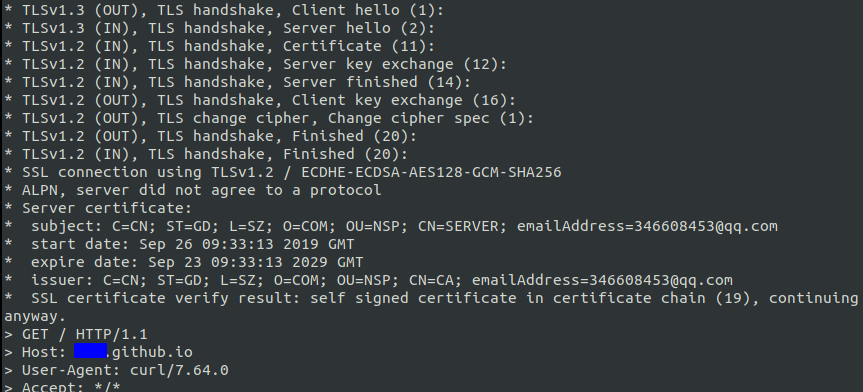Click the expire date Sep 23 2029 line
Image resolution: width=863 pixels, height=392 pixels.
[183, 262]
